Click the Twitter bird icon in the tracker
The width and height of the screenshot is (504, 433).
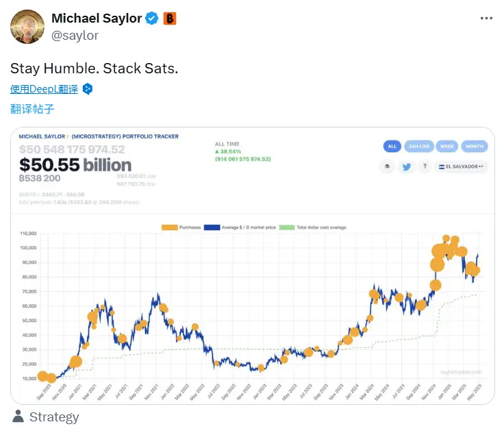tap(407, 166)
